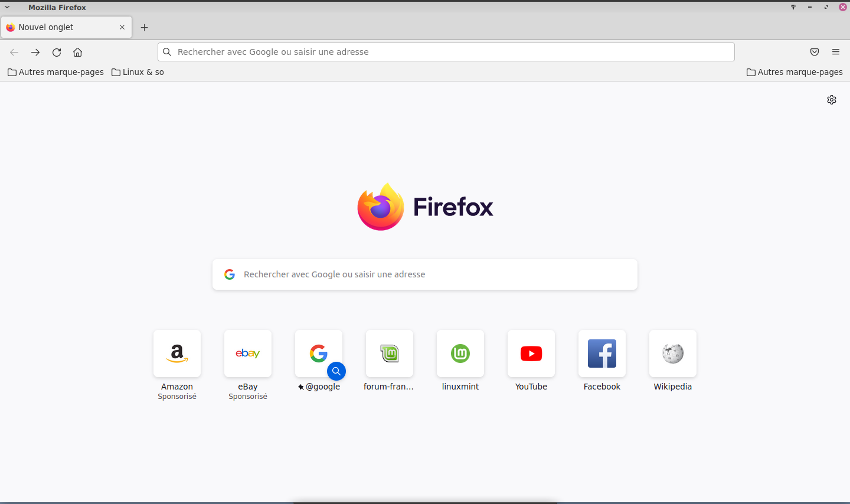Viewport: 850px width, 504px height.
Task: Close the Mozilla Firefox window
Action: pos(843,7)
